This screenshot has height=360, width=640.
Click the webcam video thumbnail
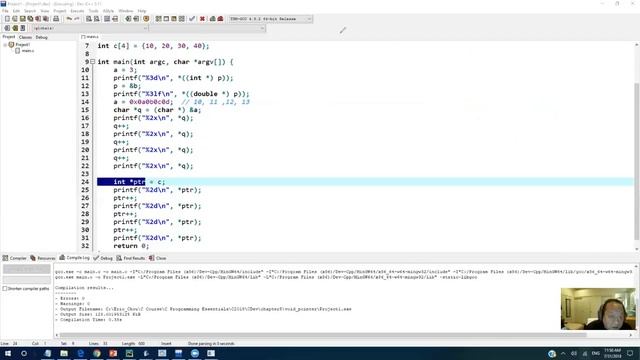pyautogui.click(x=598, y=309)
